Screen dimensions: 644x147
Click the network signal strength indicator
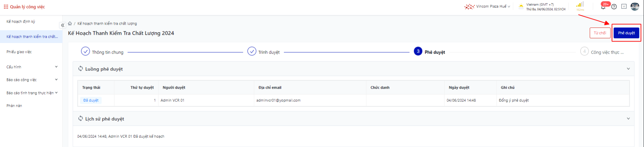click(580, 5)
